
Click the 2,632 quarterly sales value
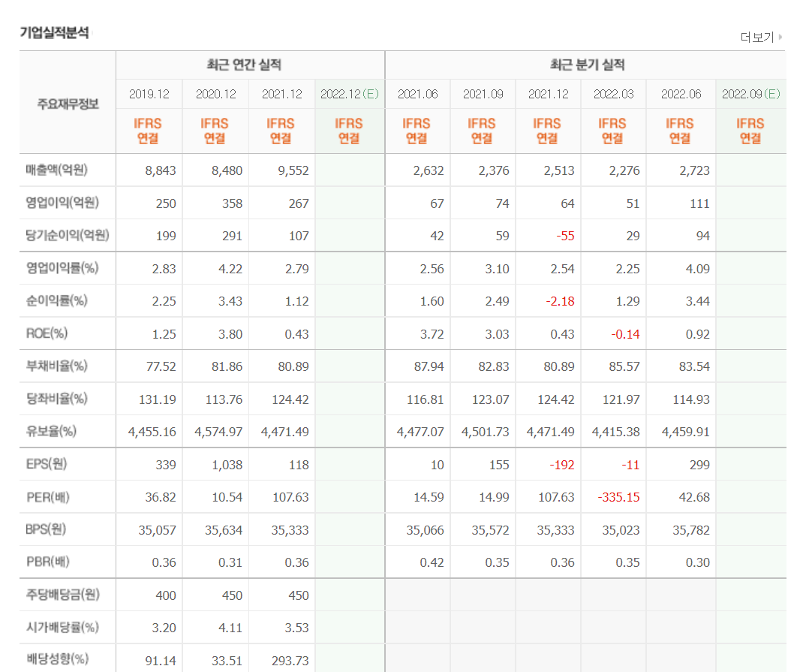[x=429, y=170]
